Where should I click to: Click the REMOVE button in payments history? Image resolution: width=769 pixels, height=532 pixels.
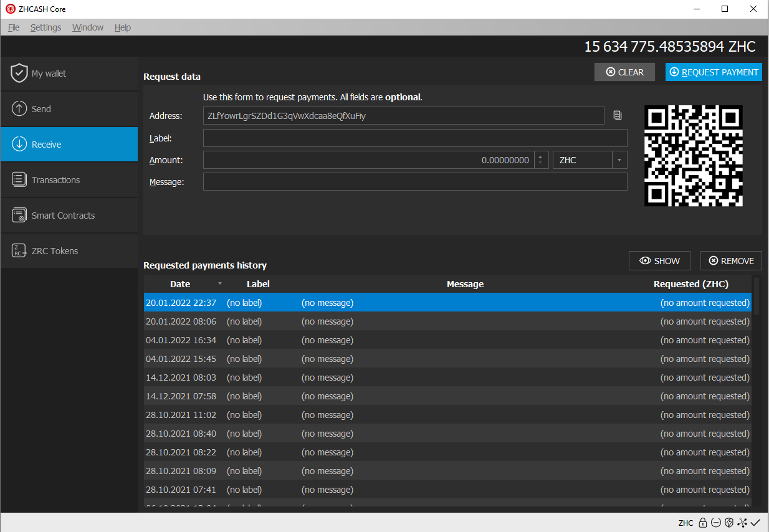coord(731,261)
